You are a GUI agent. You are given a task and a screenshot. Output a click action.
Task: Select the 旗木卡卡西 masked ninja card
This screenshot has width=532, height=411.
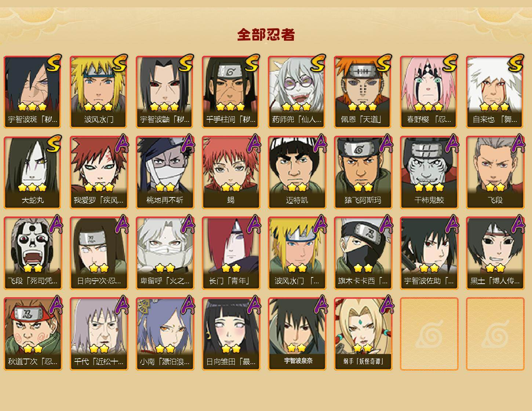tap(363, 253)
